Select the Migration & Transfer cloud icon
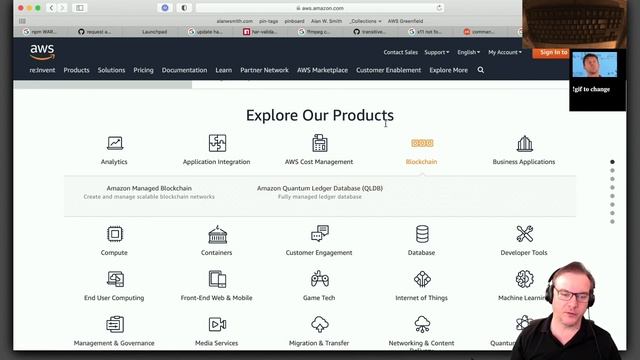 coord(320,324)
